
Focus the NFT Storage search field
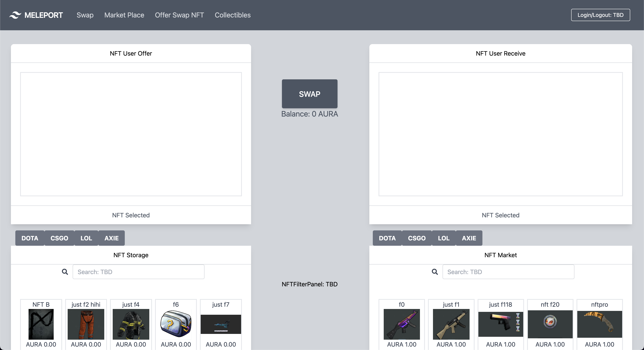click(138, 272)
